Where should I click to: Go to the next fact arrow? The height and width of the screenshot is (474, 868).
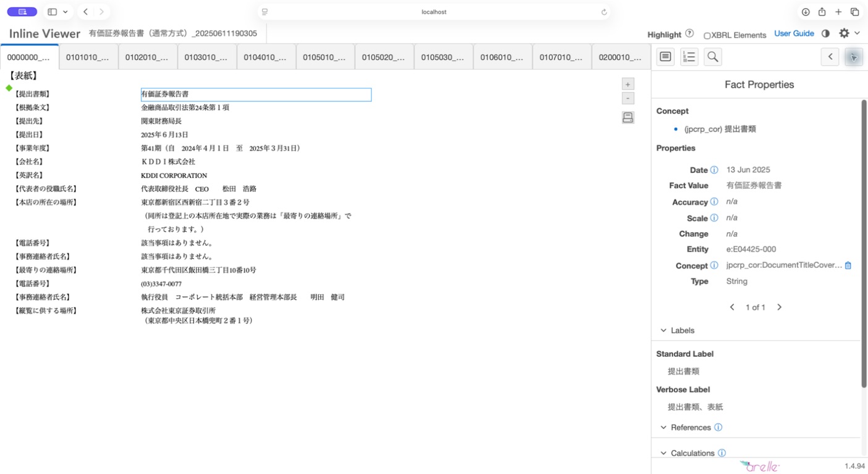click(x=779, y=307)
